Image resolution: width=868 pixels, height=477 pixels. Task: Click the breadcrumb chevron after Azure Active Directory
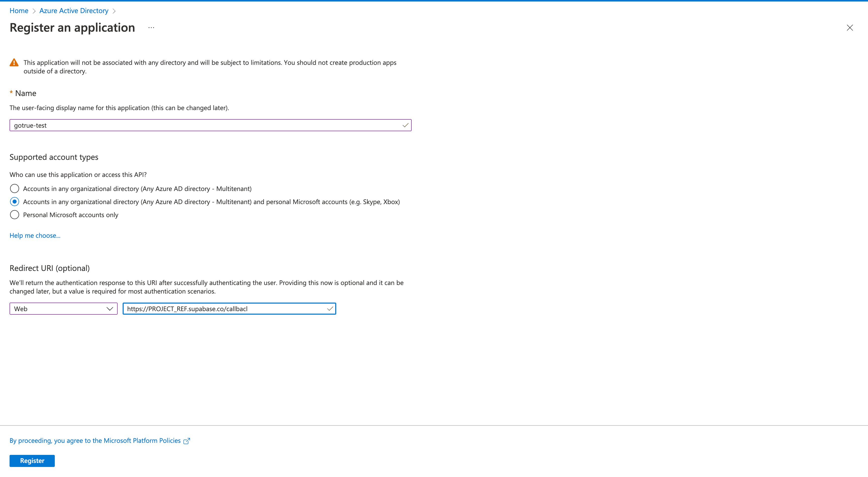(x=114, y=11)
